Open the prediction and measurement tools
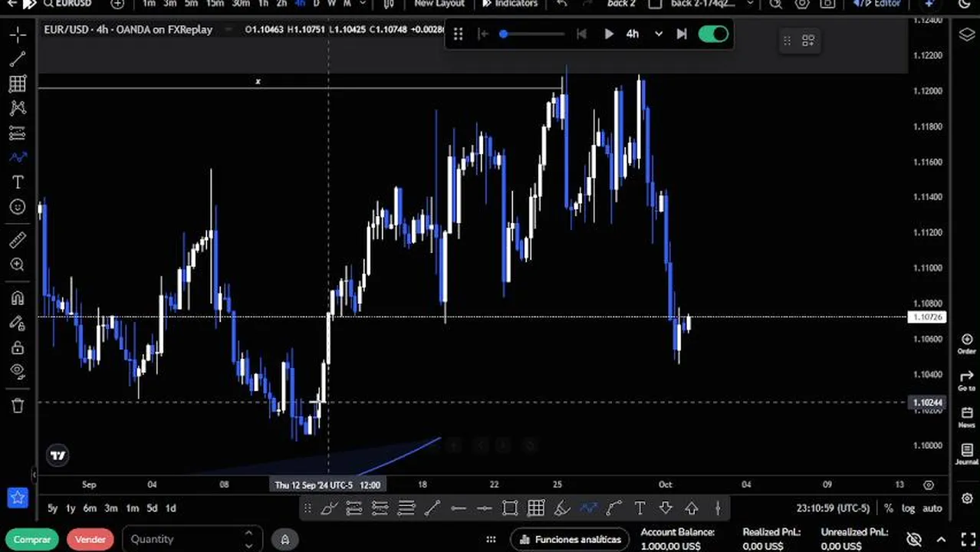This screenshot has height=552, width=980. [x=18, y=133]
